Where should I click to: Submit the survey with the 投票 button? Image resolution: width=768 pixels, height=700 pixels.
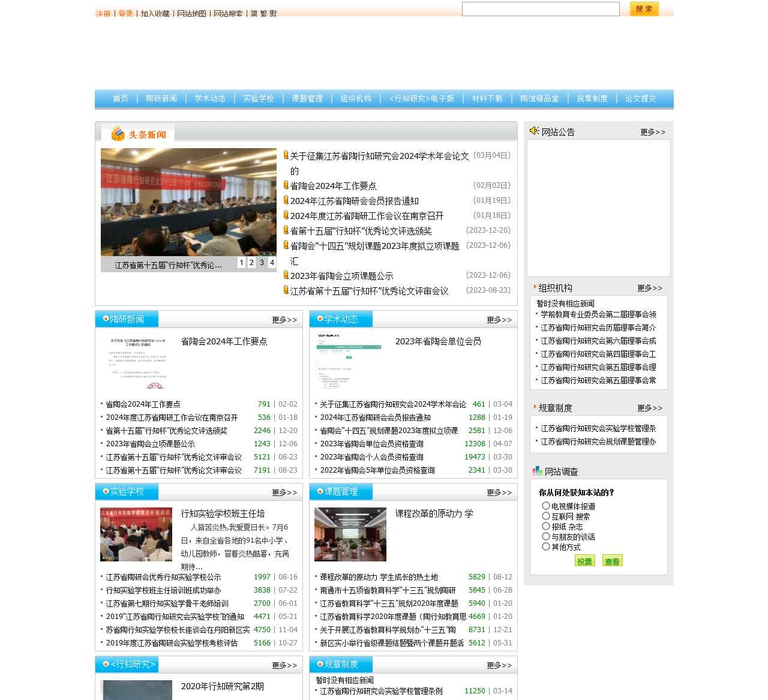[x=584, y=560]
